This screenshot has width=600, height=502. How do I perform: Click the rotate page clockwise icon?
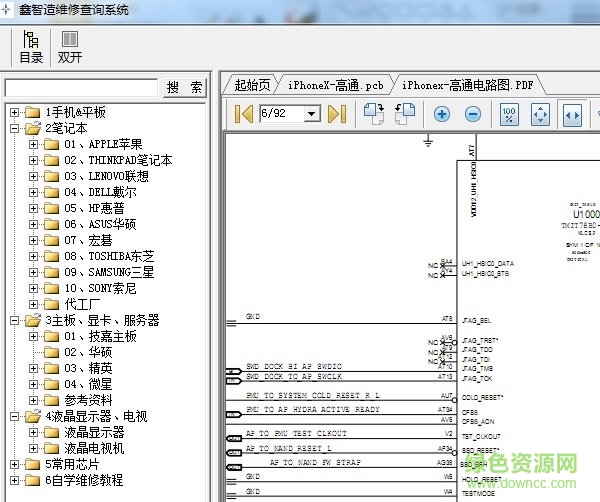point(374,114)
